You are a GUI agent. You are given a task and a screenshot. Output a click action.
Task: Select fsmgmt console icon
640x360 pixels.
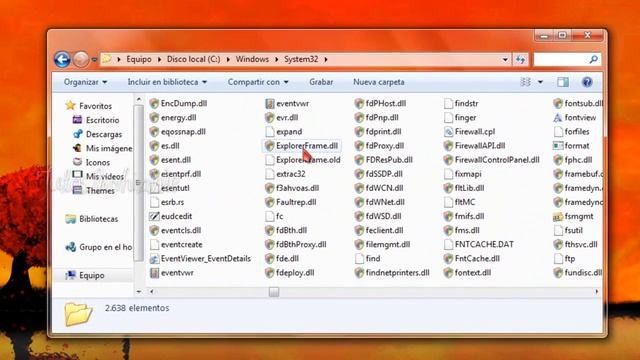point(558,216)
